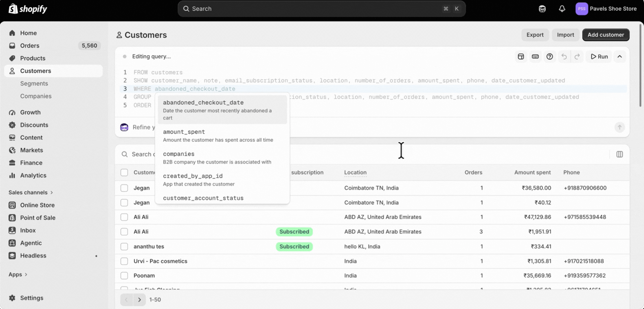Image resolution: width=644 pixels, height=309 pixels.
Task: Click the Point of Sale icon
Action: 12,218
